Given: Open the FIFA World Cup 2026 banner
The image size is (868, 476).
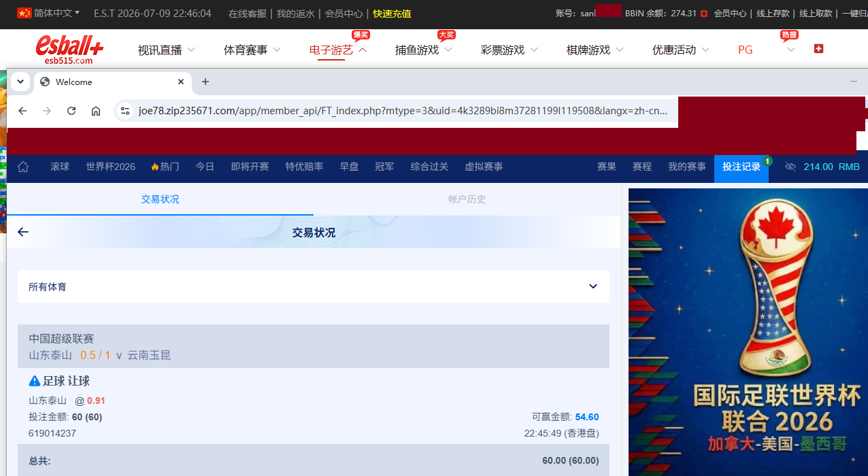Looking at the screenshot, I should point(748,332).
